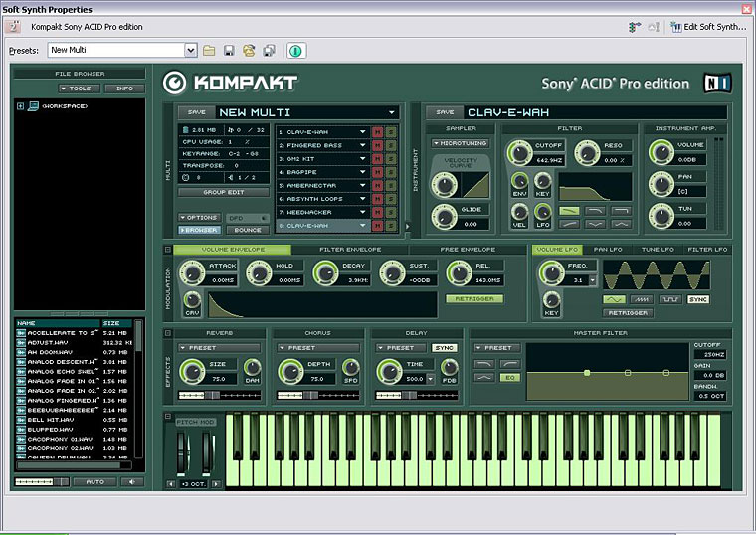Click the chorus mix slider
The height and width of the screenshot is (535, 756).
[x=318, y=395]
